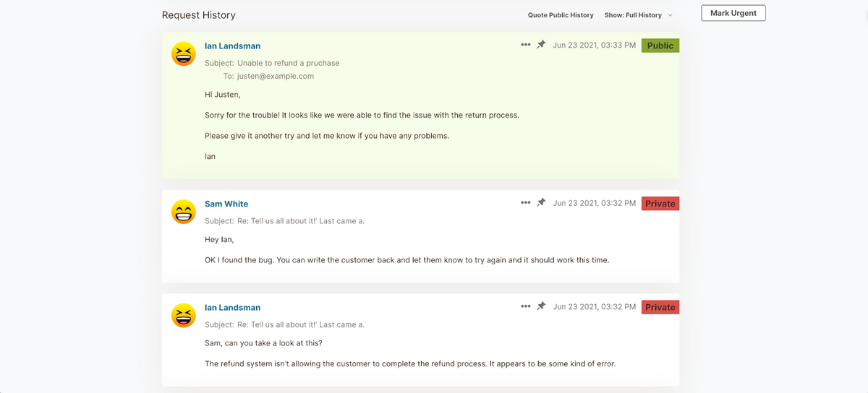Click the chevron next to Full History
The height and width of the screenshot is (393, 868).
tap(671, 15)
